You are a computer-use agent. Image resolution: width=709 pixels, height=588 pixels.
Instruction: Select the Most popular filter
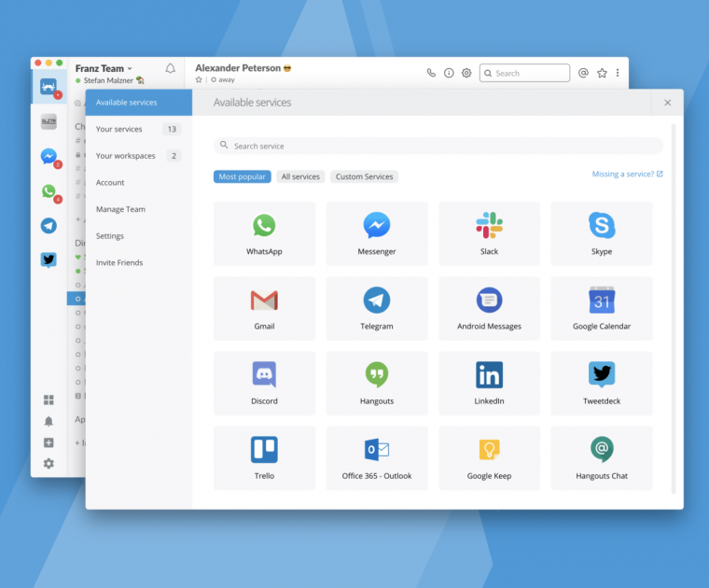click(x=243, y=176)
